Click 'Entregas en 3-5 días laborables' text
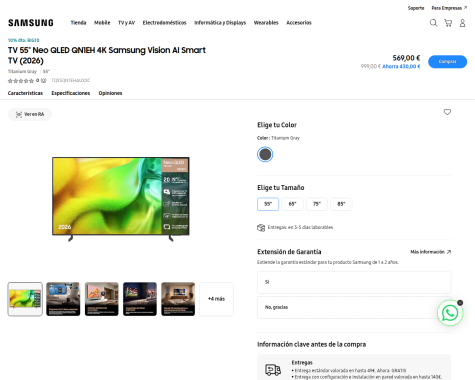This screenshot has width=475, height=380. 300,227
